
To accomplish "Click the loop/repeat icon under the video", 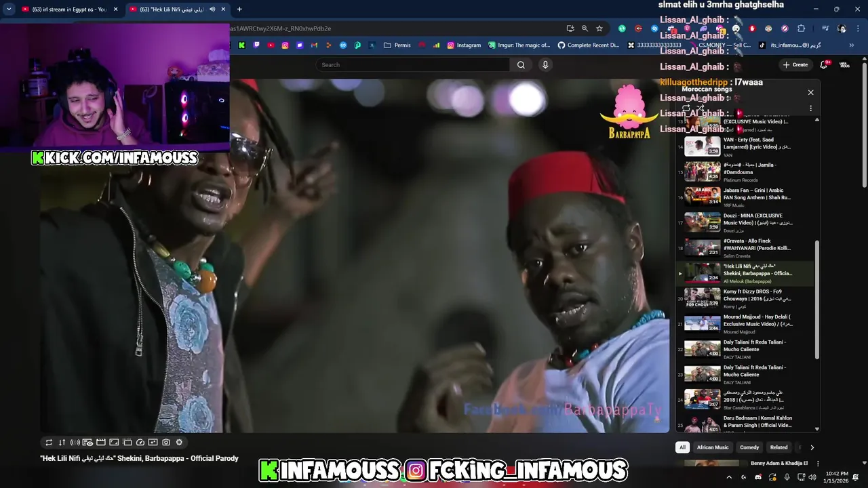I will pos(49,443).
